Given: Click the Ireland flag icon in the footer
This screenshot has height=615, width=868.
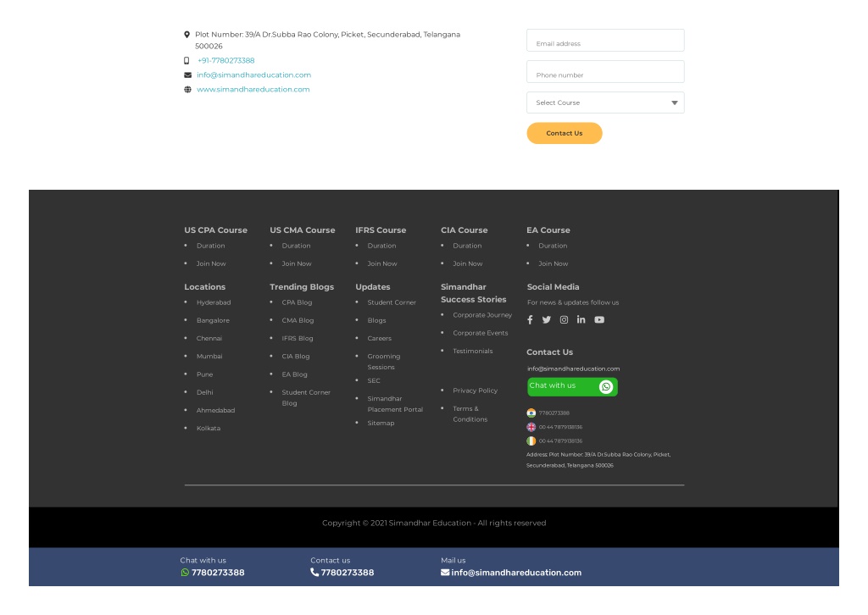Looking at the screenshot, I should point(531,440).
